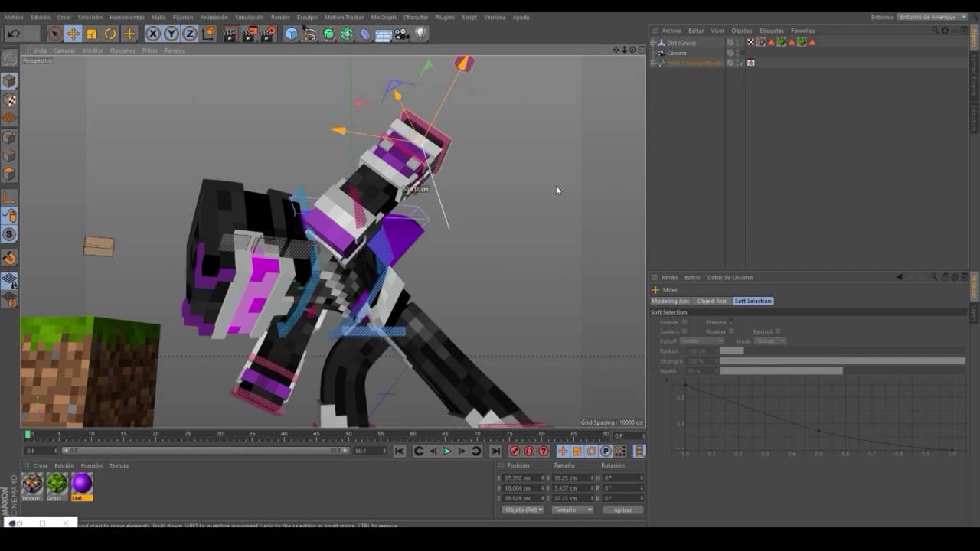
Task: Adjust the Strength slider
Action: (842, 360)
